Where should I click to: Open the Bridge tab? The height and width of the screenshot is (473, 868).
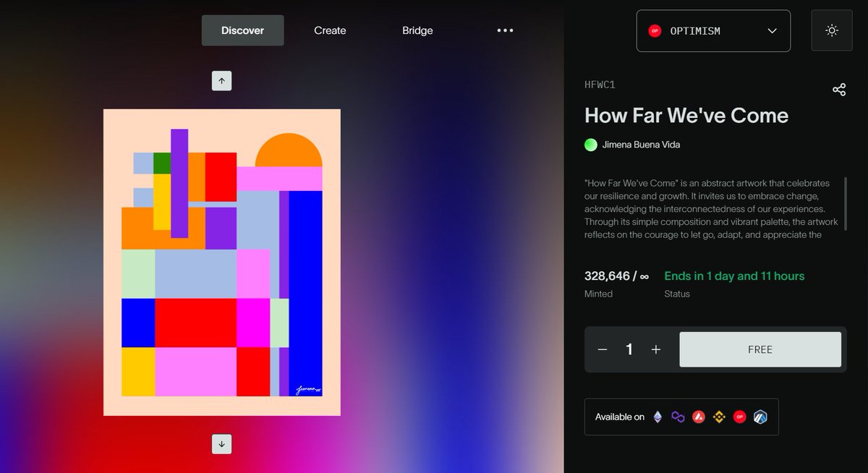tap(417, 30)
